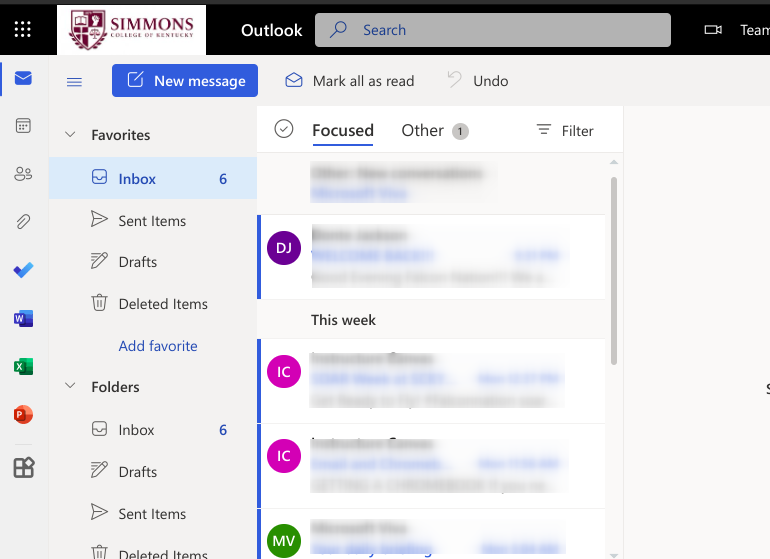Viewport: 770px width, 559px height.
Task: Open Calendar in the app rail
Action: pyautogui.click(x=24, y=126)
